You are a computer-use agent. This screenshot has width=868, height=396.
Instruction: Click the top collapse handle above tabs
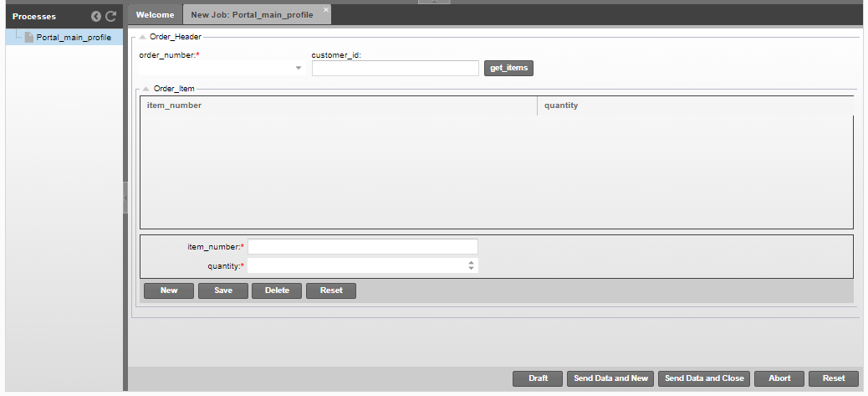tap(434, 2)
